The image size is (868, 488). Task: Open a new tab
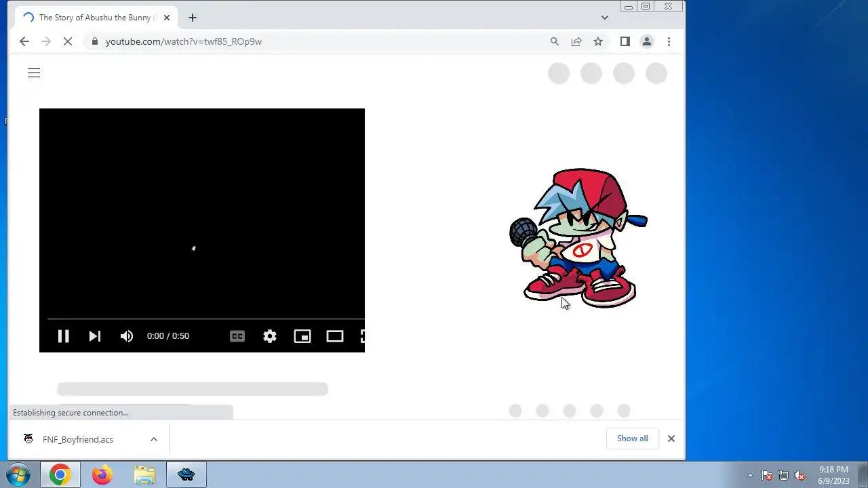[x=193, y=18]
